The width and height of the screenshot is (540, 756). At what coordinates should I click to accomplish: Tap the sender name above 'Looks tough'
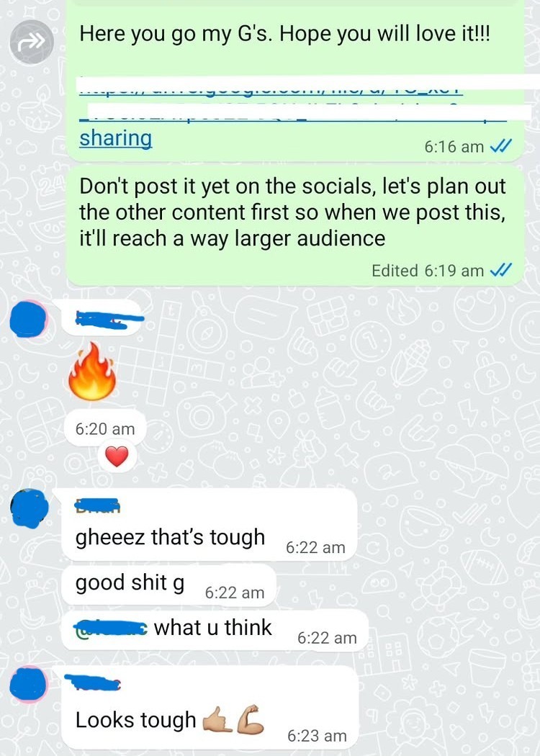(x=93, y=683)
